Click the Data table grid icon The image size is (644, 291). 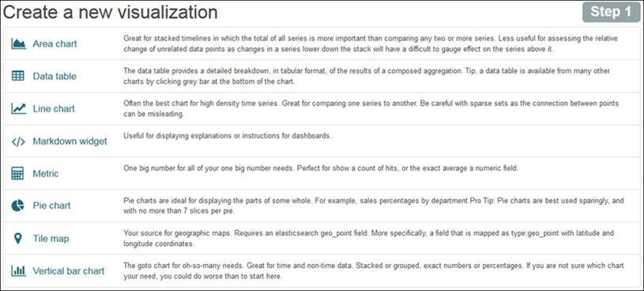pos(18,76)
